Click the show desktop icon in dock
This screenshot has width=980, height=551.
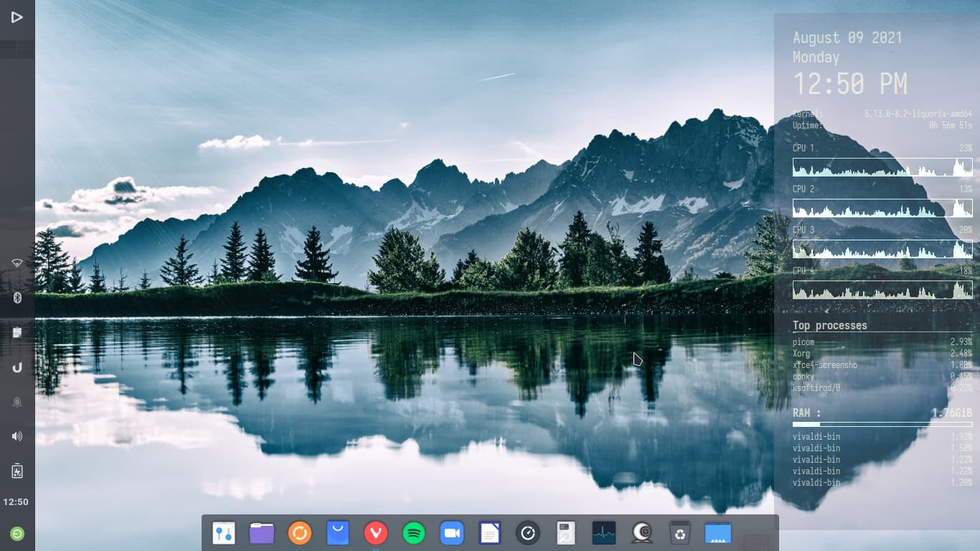[718, 533]
